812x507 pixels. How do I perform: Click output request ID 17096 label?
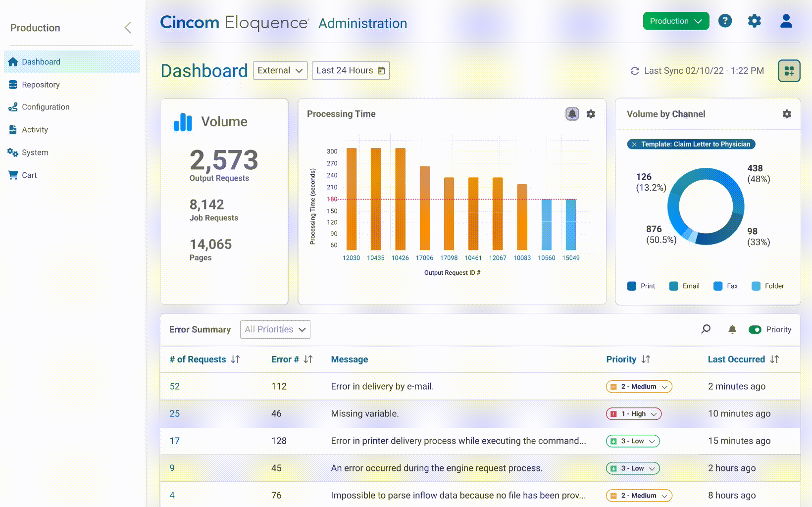424,258
